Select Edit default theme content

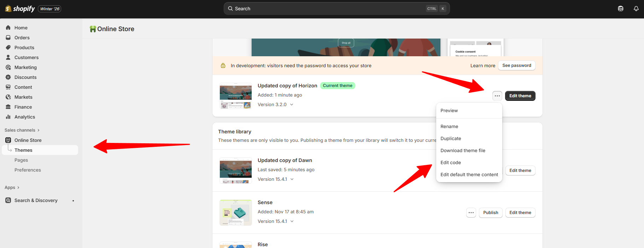[x=469, y=174]
